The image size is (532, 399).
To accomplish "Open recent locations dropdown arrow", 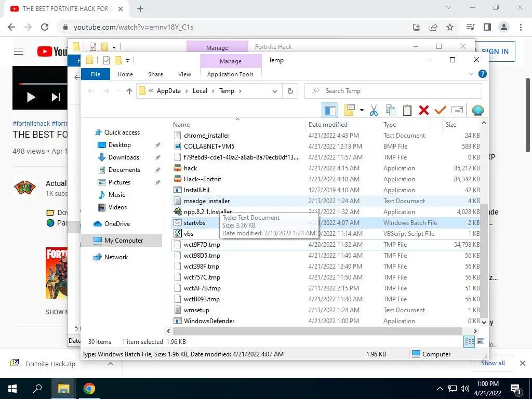I will (x=118, y=91).
